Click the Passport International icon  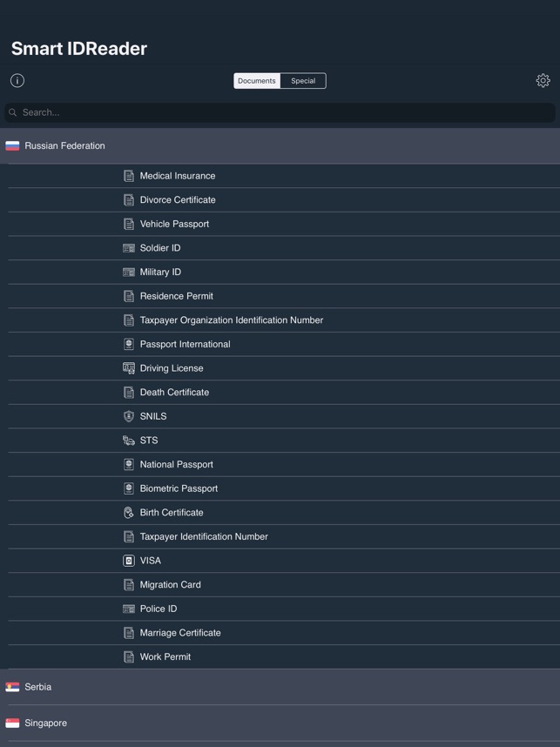[129, 344]
